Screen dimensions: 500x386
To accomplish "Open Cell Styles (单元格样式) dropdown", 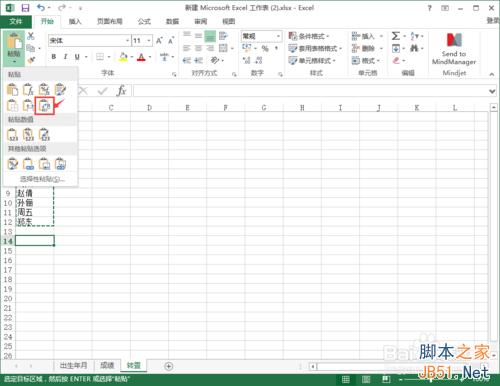I will pos(312,61).
